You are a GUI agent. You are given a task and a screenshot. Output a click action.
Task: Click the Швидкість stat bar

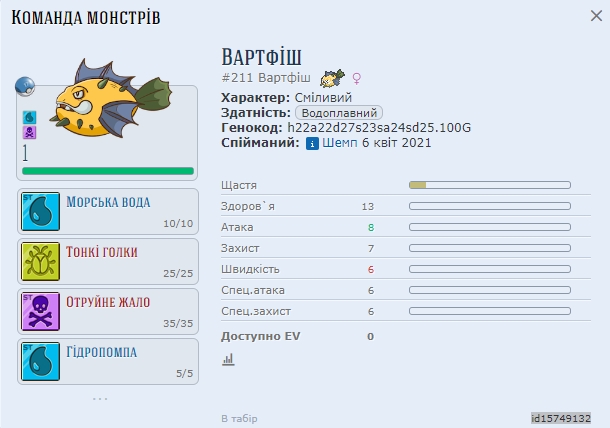point(490,269)
